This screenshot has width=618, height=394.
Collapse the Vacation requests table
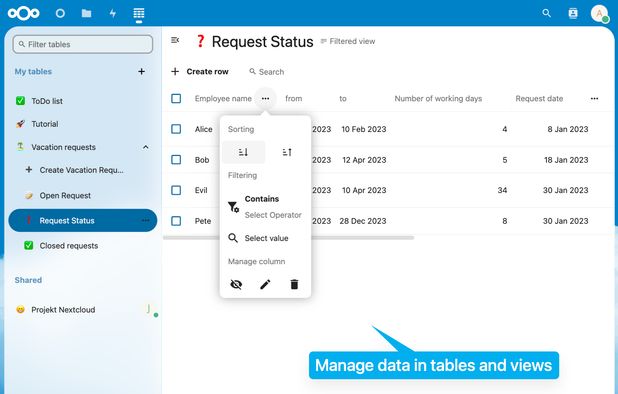pos(145,147)
